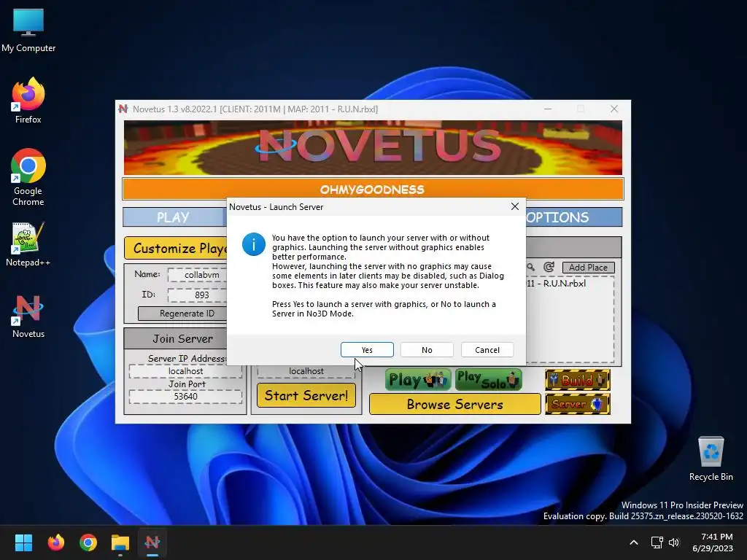Screen dimensions: 747x560
Task: Click the Novetus icon in window title bar
Action: 123,109
